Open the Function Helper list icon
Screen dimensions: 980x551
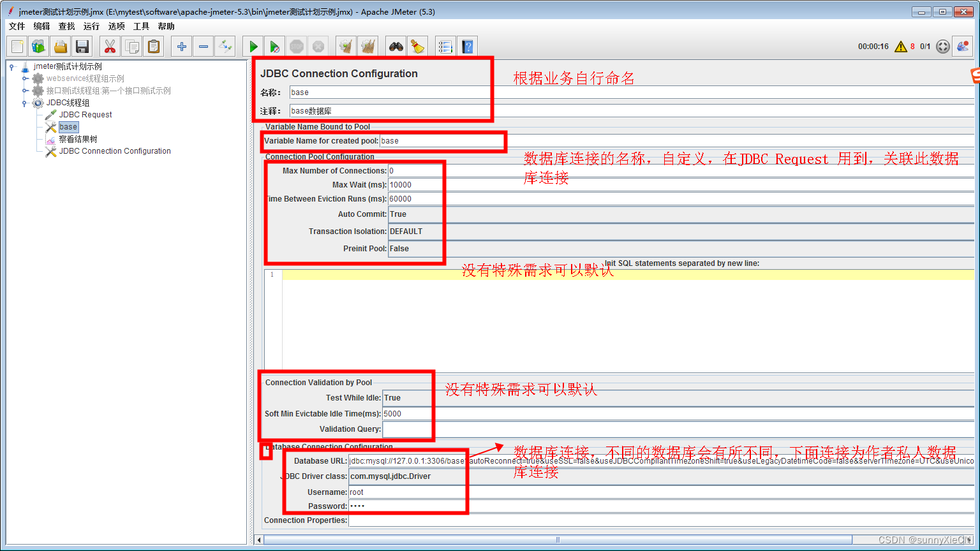coord(446,47)
